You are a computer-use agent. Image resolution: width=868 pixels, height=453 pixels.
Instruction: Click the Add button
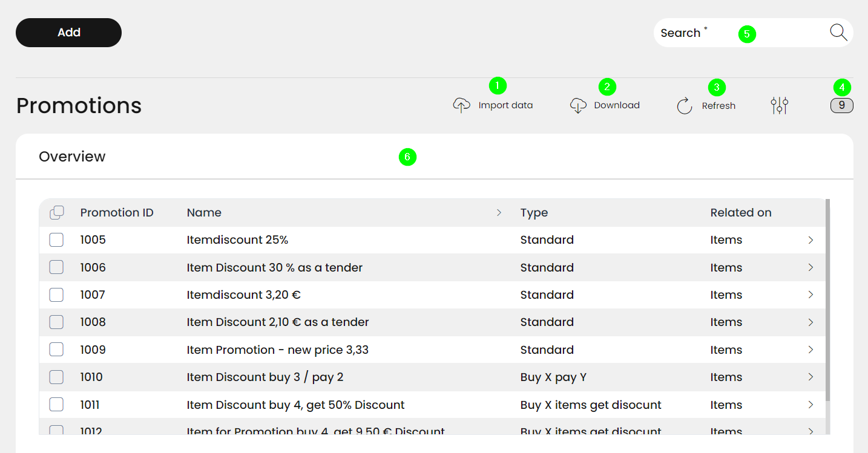coord(68,33)
